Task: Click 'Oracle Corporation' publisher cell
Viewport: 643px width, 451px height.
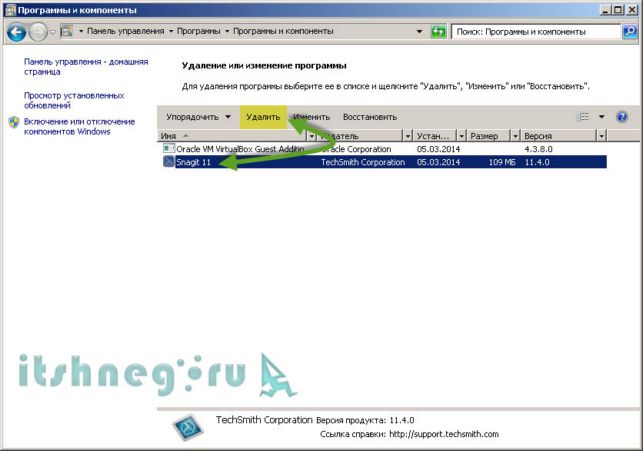Action: tap(356, 149)
